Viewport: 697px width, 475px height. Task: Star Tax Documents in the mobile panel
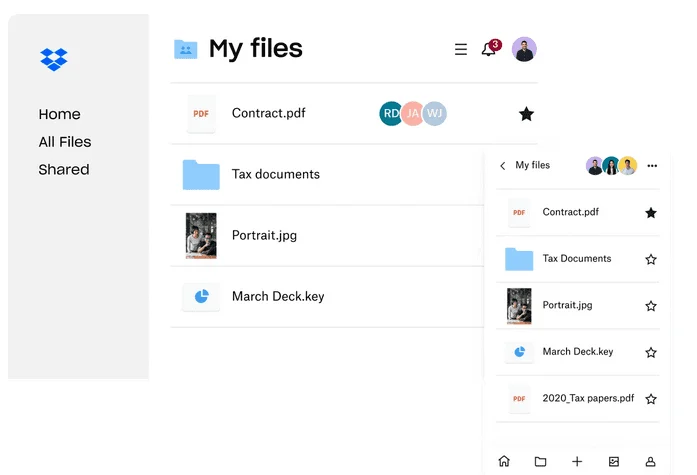coord(651,259)
